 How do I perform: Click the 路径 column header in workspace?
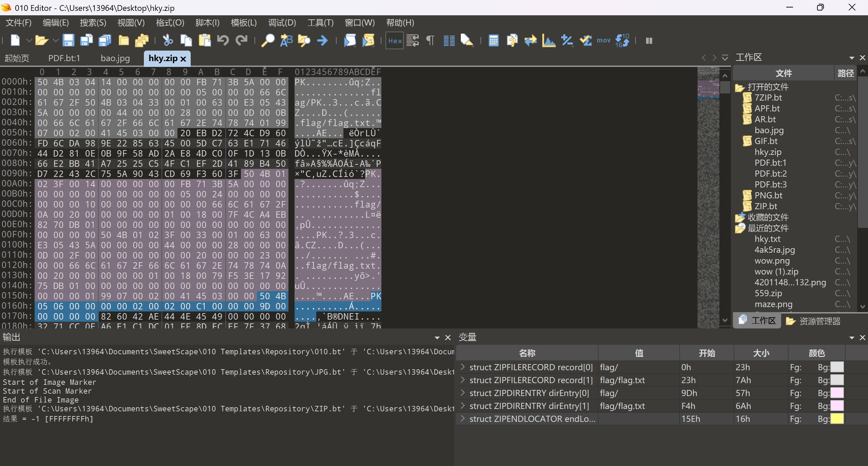point(845,73)
